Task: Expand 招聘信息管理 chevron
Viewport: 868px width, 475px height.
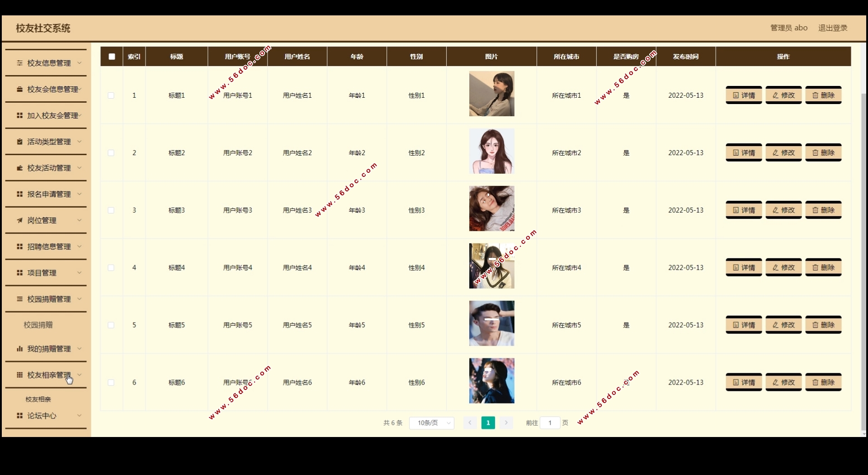Action: click(80, 247)
